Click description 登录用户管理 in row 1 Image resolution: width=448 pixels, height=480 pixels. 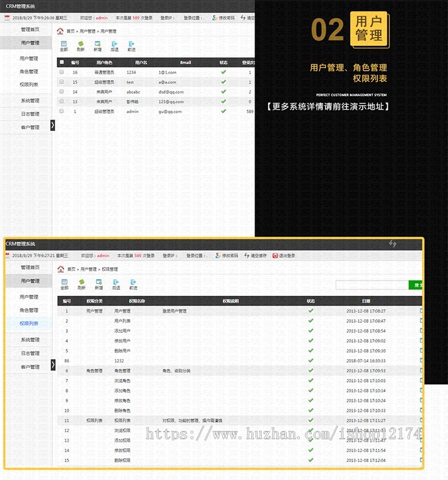pos(174,311)
